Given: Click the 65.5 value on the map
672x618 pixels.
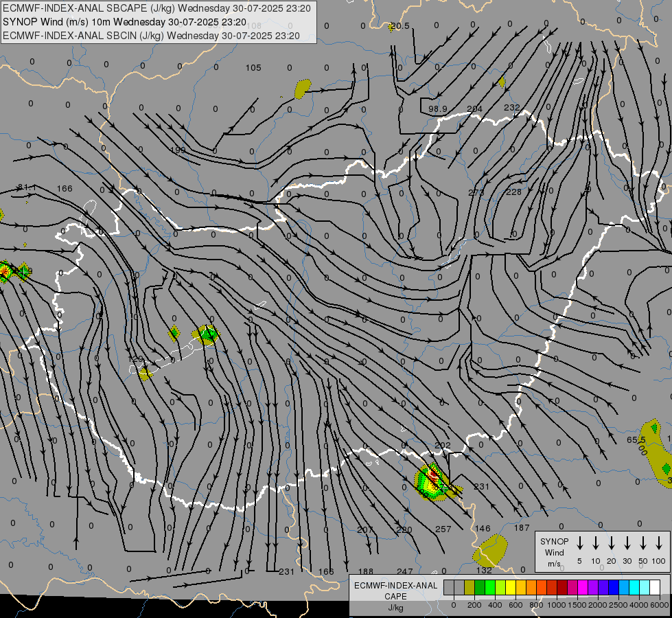Looking at the screenshot, I should [x=636, y=440].
